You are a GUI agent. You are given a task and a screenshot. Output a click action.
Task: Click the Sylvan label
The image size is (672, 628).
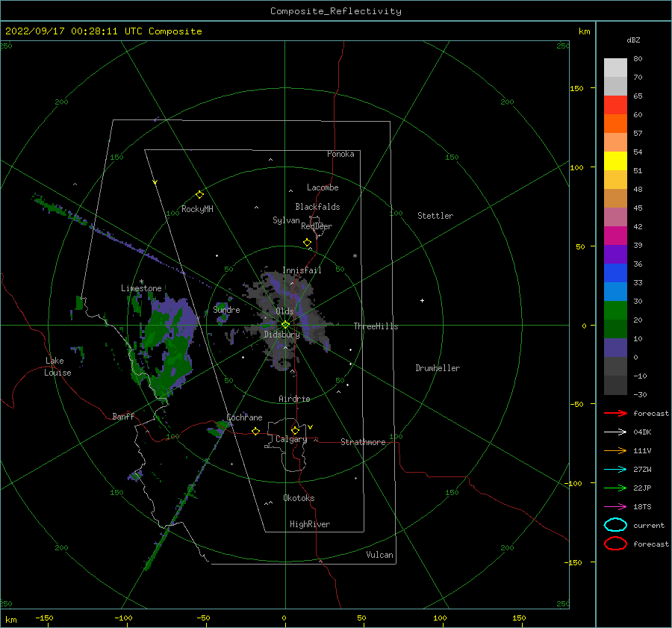point(286,220)
